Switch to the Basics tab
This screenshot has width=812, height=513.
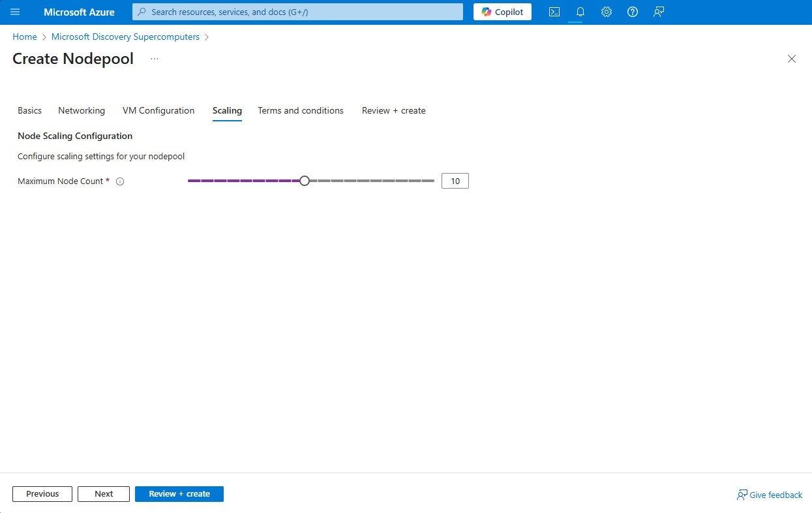pyautogui.click(x=29, y=110)
